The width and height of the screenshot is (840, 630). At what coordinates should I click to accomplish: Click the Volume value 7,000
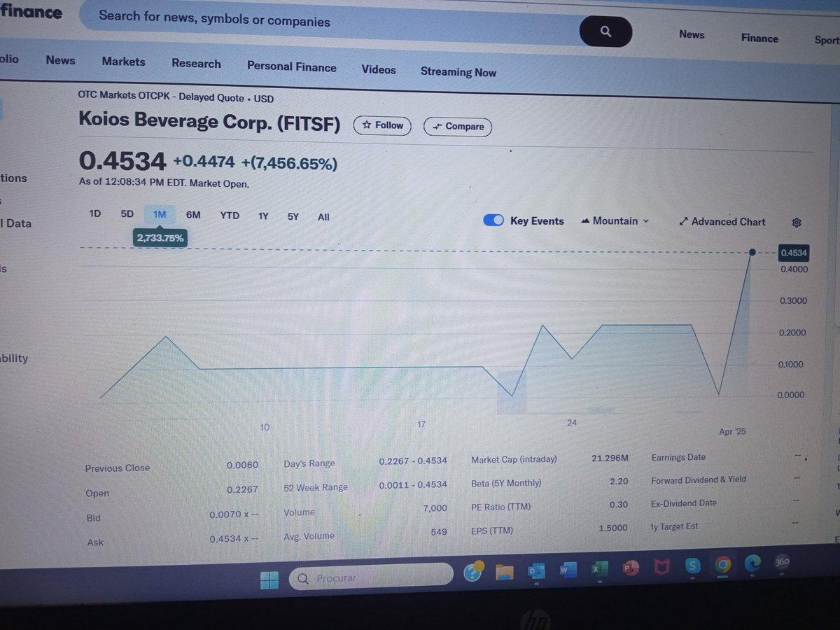pyautogui.click(x=435, y=508)
